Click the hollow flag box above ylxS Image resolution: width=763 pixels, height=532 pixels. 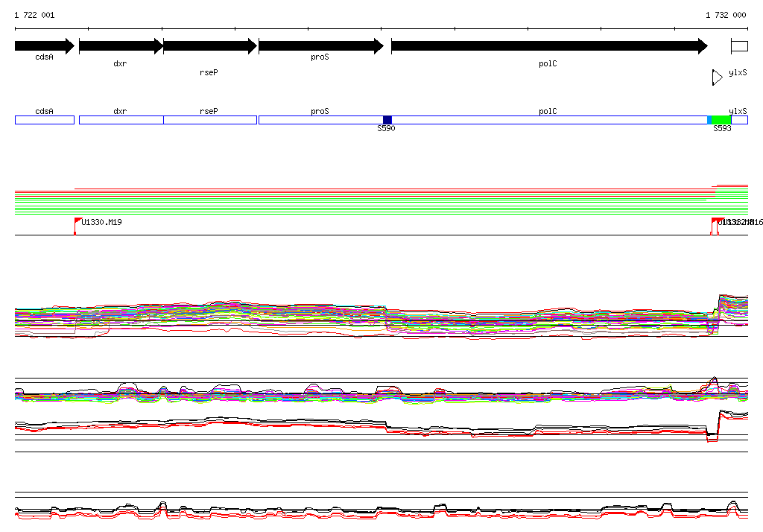click(740, 47)
